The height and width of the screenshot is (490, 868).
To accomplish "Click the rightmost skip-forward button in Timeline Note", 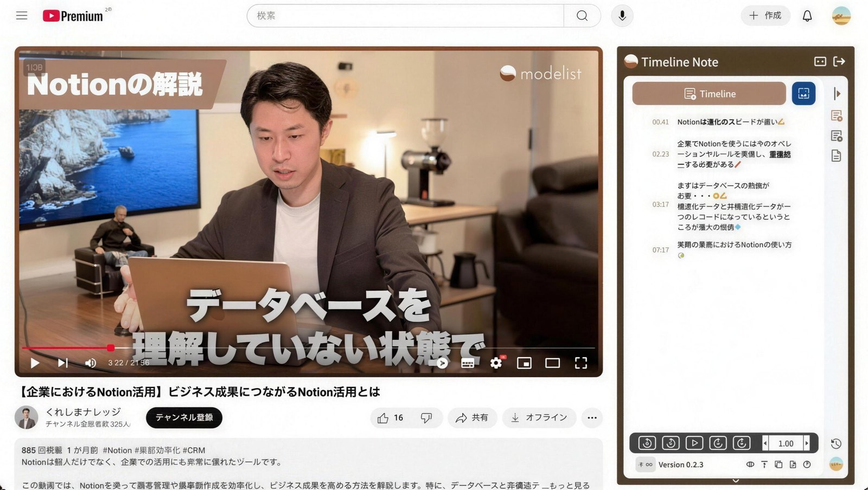I will 741,443.
